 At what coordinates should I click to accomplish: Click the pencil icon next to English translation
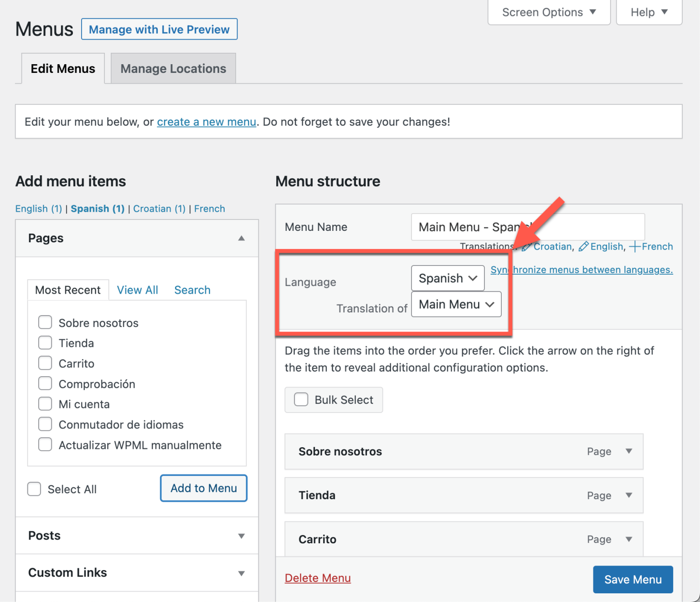click(583, 247)
